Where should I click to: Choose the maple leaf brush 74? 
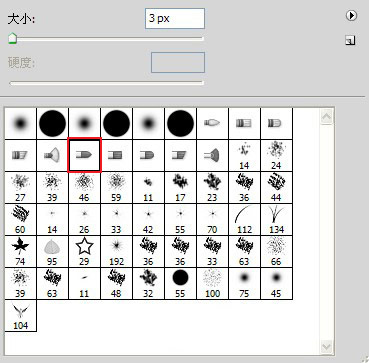[20, 252]
